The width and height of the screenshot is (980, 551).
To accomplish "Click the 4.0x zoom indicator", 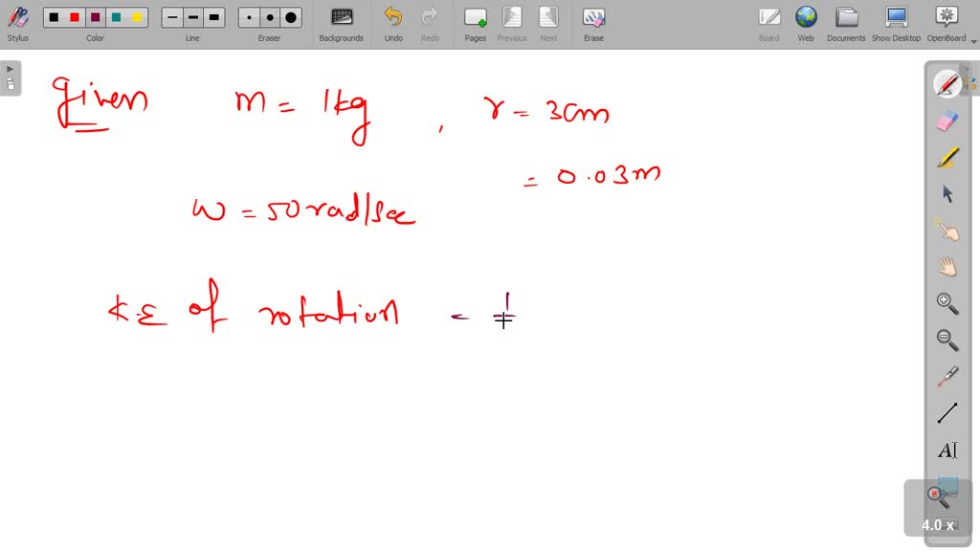I will 936,524.
